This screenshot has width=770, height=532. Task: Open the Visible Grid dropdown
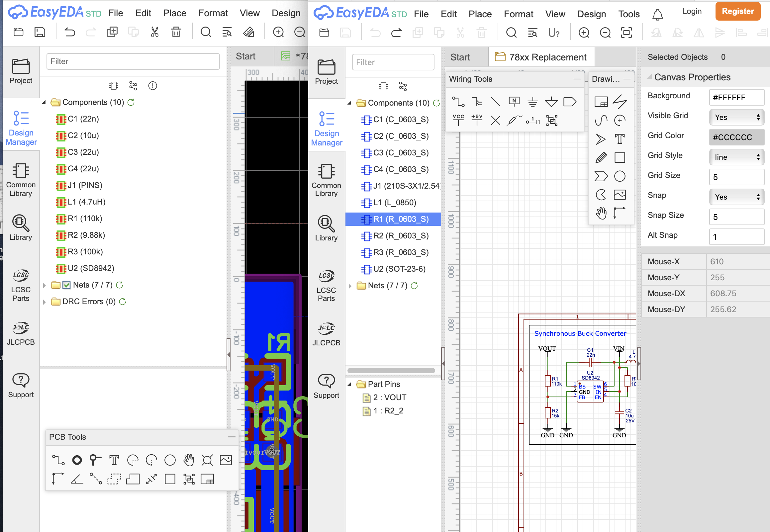coord(736,117)
